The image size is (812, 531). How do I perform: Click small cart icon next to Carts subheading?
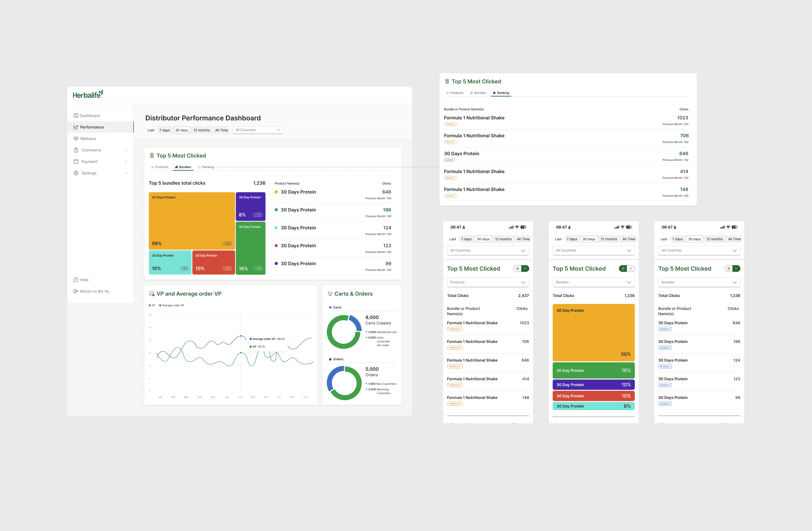point(330,308)
